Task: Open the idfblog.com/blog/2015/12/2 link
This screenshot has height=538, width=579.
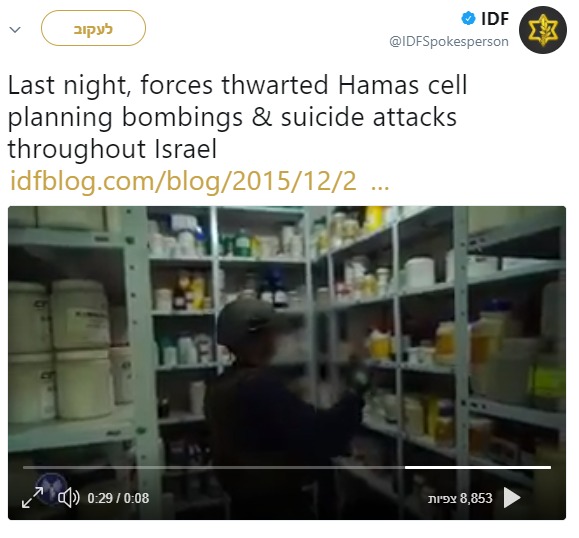Action: 183,181
